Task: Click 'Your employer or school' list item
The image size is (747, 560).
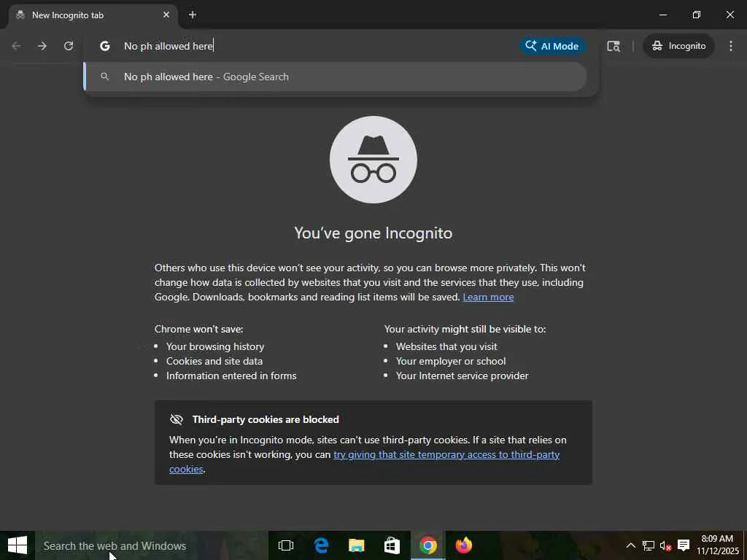Action: pos(451,361)
